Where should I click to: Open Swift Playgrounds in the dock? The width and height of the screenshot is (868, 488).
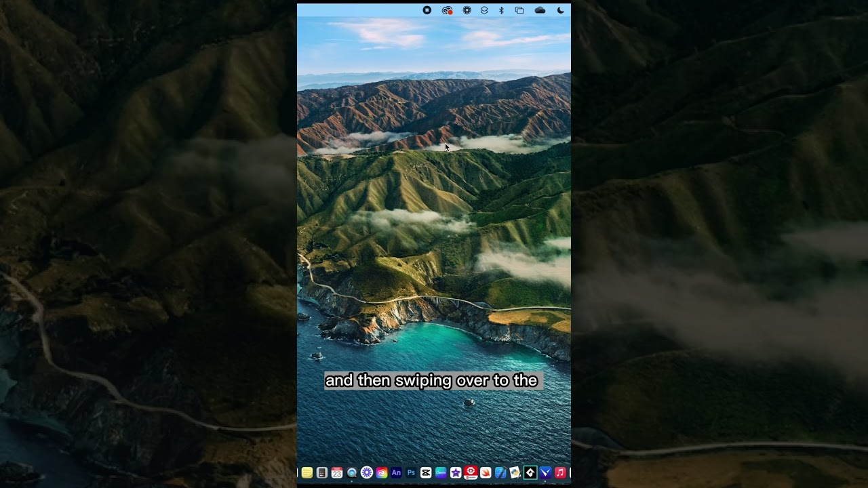tap(486, 472)
